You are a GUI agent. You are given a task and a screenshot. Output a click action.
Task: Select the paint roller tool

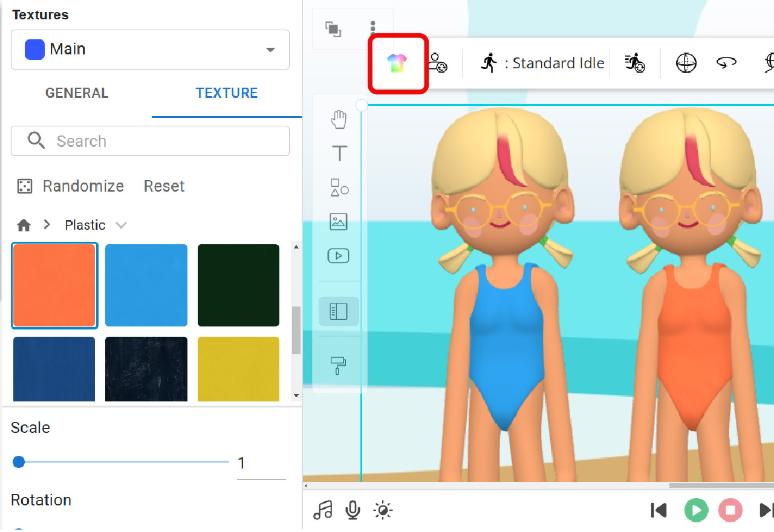339,364
